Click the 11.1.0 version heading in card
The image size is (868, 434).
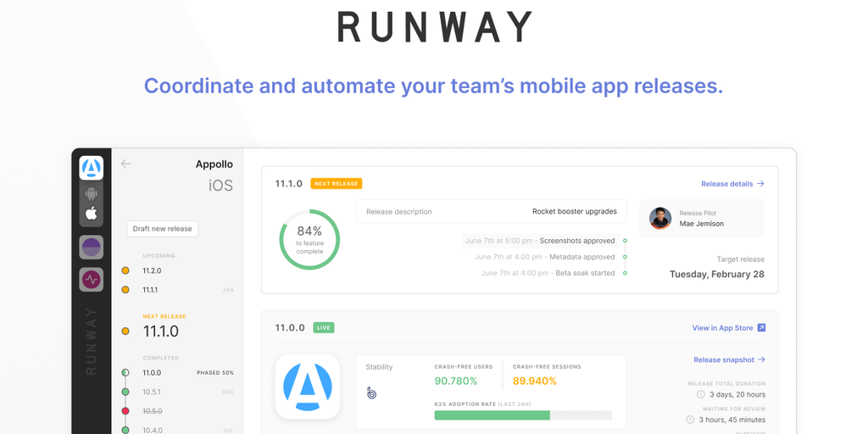(x=289, y=184)
